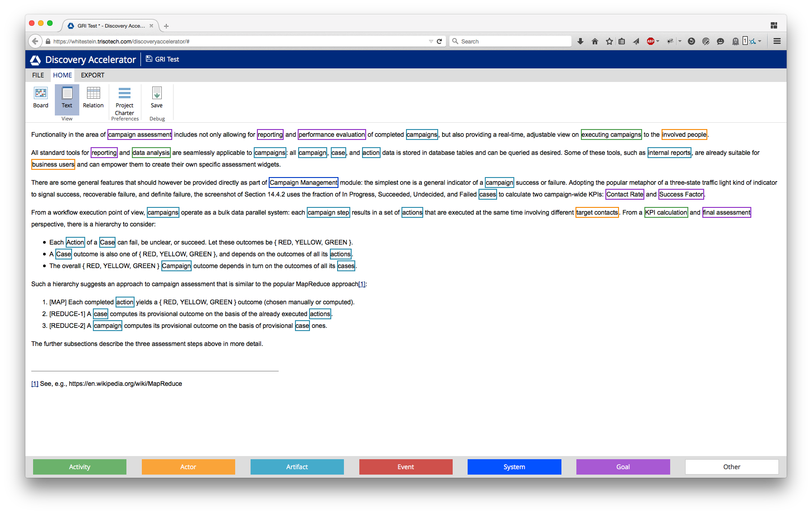Click the floppy disk icon beside GRI Test
Screen dimensions: 812x514
(149, 59)
